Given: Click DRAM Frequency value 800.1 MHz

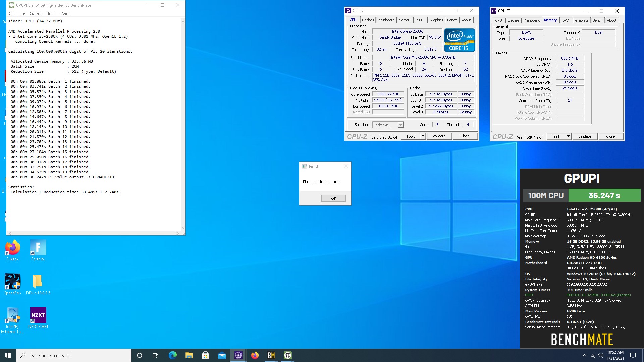Looking at the screenshot, I should (570, 58).
